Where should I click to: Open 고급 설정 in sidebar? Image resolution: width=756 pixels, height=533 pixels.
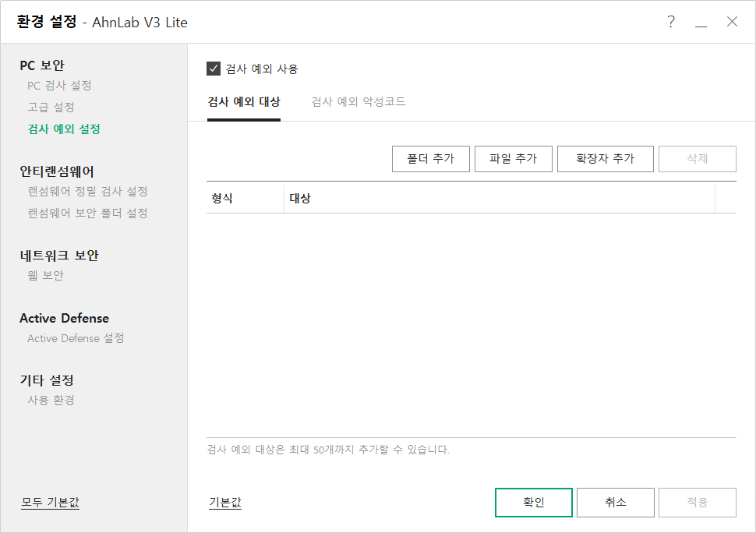coord(51,107)
